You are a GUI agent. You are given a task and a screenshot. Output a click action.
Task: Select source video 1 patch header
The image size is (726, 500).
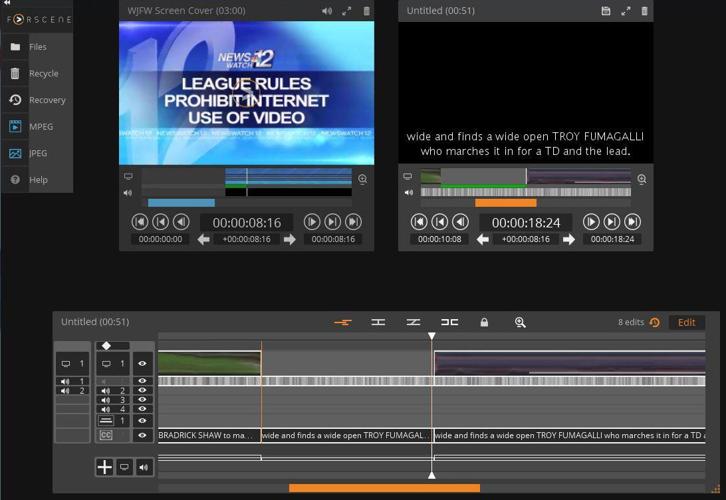[73, 364]
